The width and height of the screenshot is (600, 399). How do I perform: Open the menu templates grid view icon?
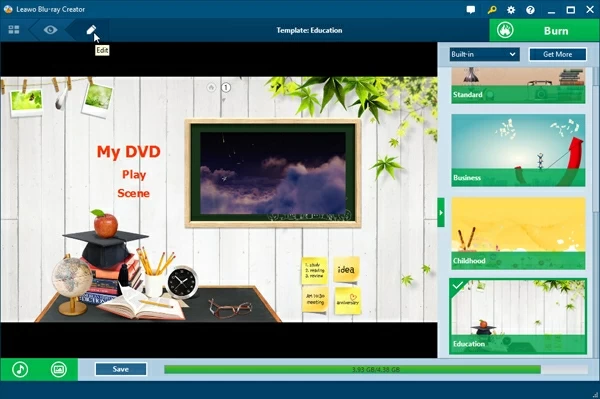[x=14, y=30]
